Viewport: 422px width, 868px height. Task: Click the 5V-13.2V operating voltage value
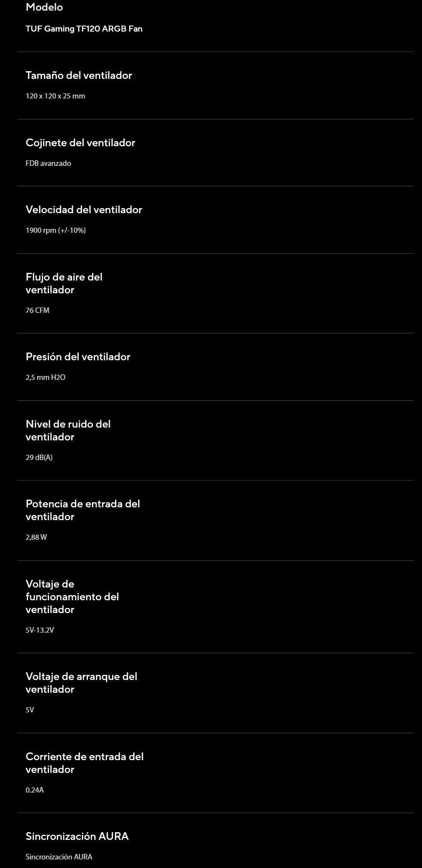(40, 630)
